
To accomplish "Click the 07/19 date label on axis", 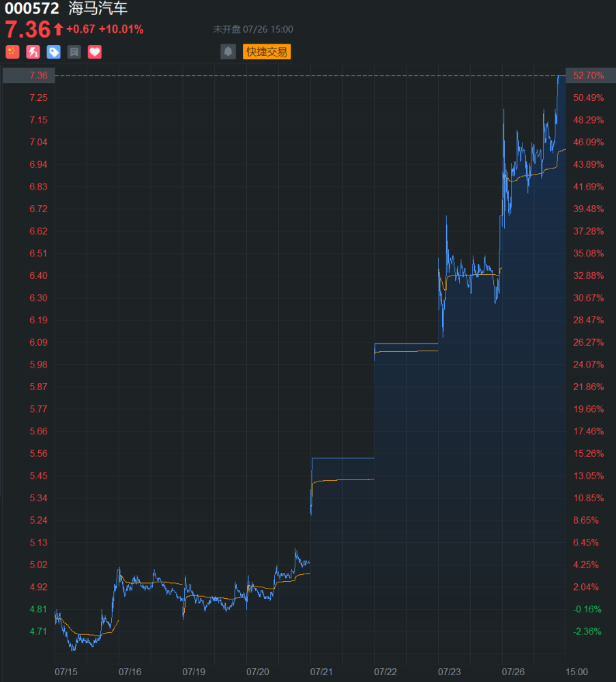I will click(194, 672).
